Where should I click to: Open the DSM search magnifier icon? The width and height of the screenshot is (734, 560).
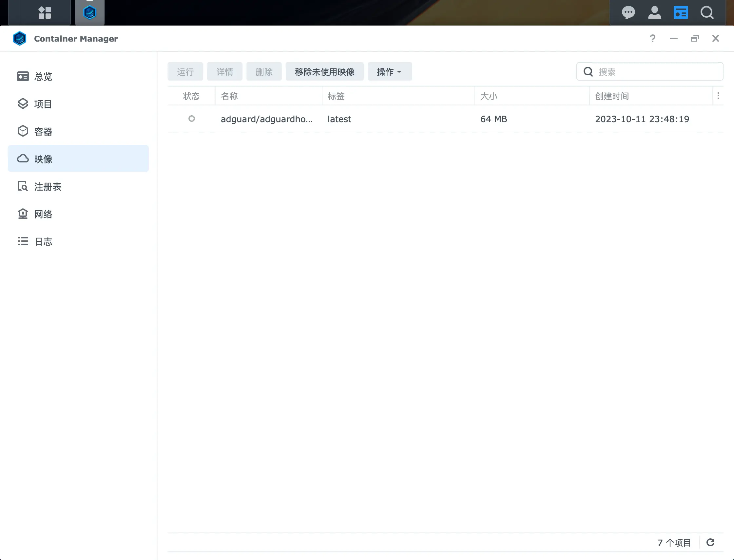[707, 13]
